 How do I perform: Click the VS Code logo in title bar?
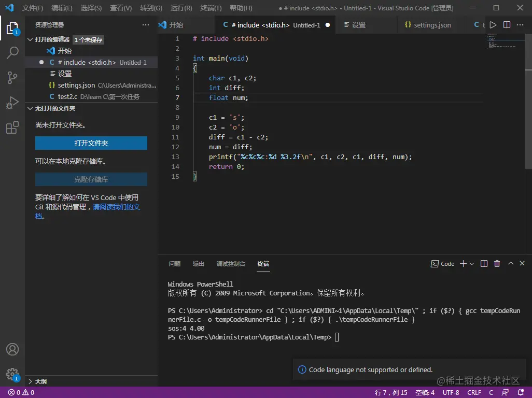(x=9, y=7)
